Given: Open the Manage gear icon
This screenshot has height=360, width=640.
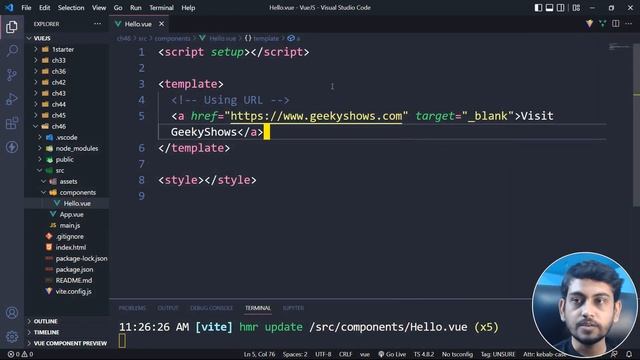Looking at the screenshot, I should (x=12, y=336).
